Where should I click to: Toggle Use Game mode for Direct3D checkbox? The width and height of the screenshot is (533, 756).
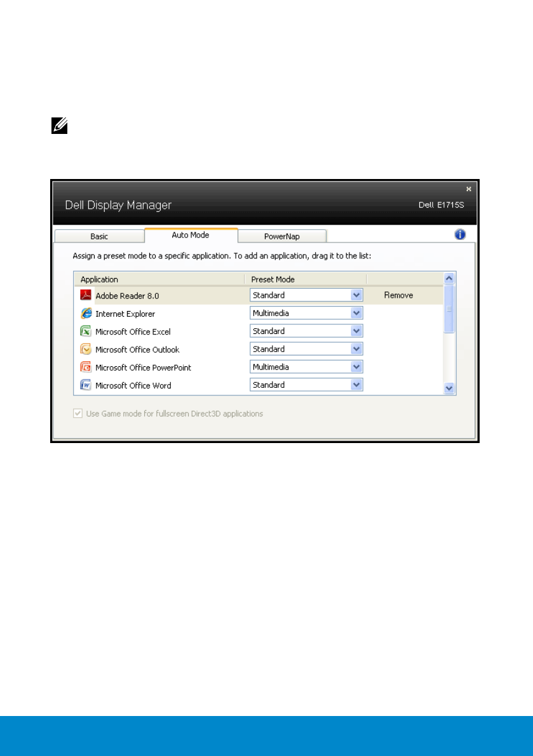point(78,413)
